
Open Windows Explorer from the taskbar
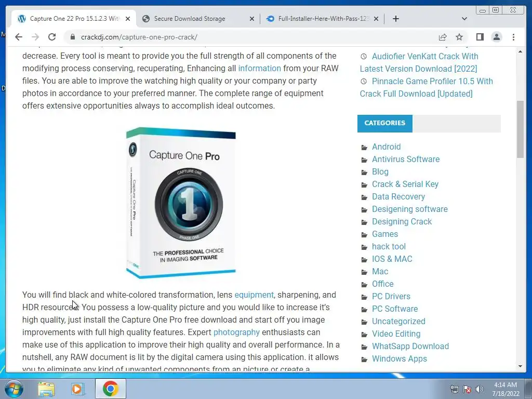46,389
